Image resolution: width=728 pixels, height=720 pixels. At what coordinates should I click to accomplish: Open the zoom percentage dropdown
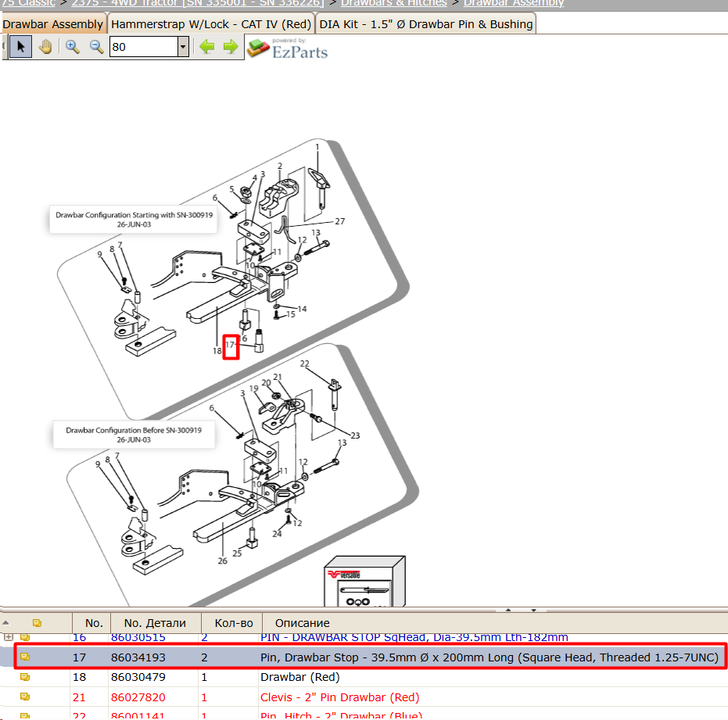click(183, 47)
